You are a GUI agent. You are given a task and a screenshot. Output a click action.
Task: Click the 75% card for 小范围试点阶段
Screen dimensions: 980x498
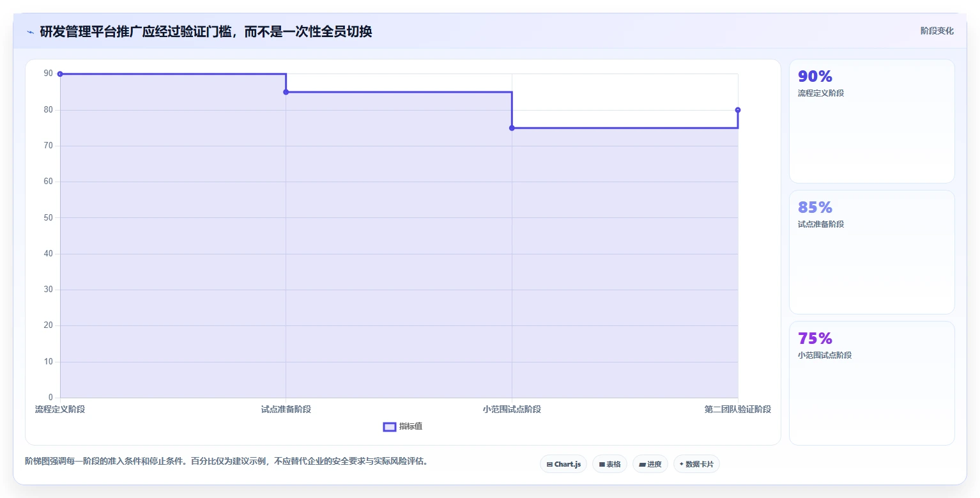click(x=872, y=383)
